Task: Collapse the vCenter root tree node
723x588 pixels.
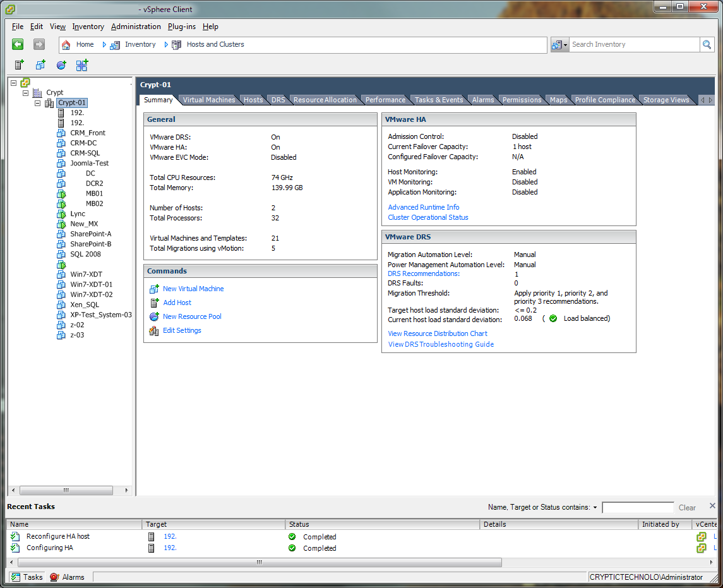Action: click(x=14, y=83)
